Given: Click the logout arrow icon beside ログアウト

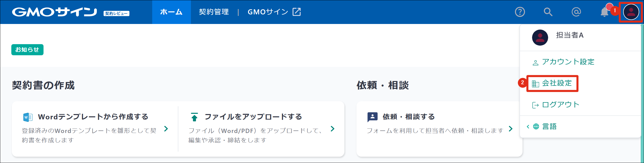Looking at the screenshot, I should [536, 104].
